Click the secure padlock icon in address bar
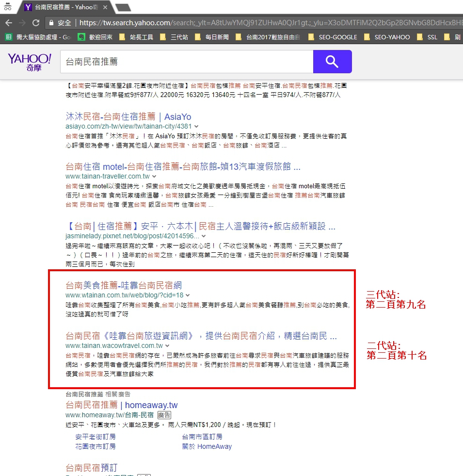This screenshot has height=476, width=463. (51, 23)
